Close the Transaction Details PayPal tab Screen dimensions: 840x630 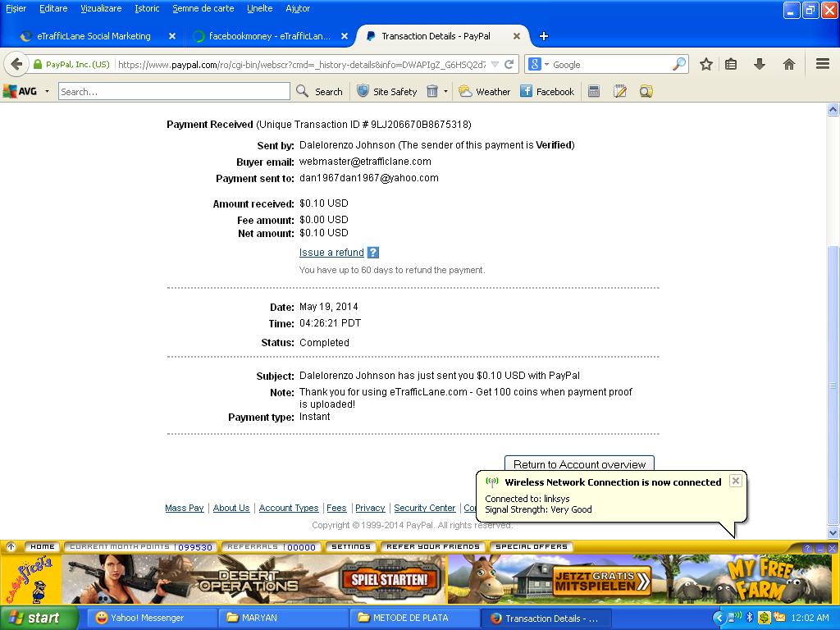click(x=517, y=36)
